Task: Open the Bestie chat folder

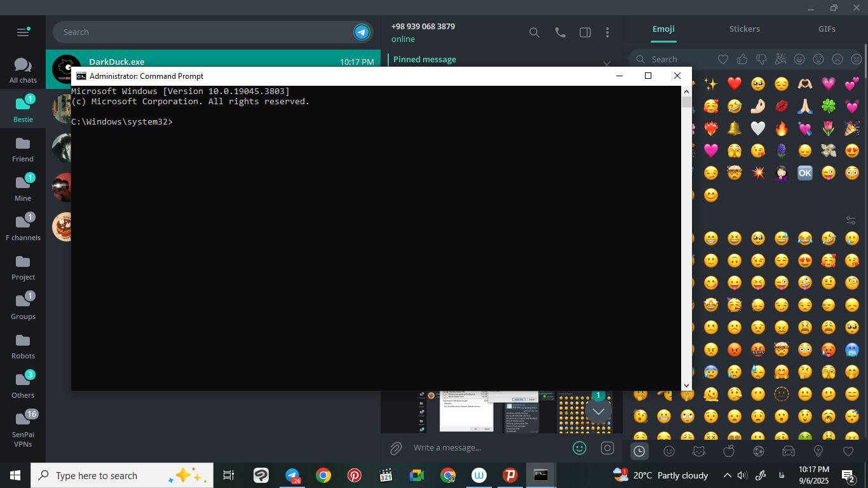Action: [23, 108]
